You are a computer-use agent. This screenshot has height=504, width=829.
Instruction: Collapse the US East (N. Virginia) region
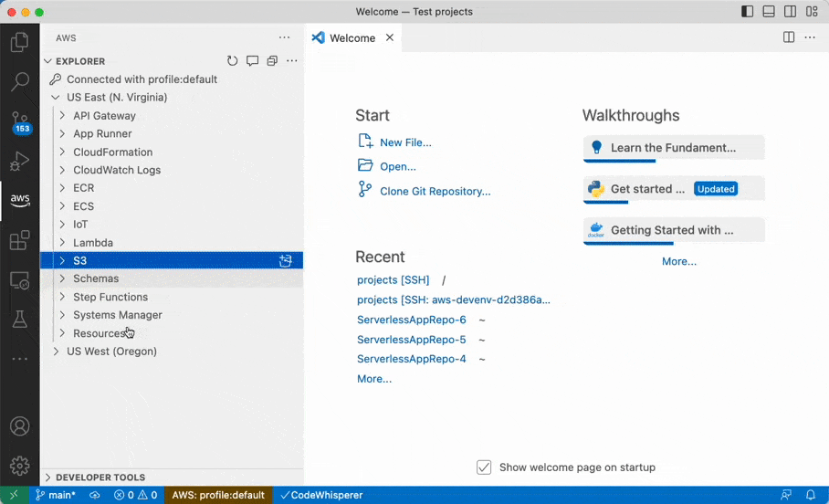coord(56,98)
